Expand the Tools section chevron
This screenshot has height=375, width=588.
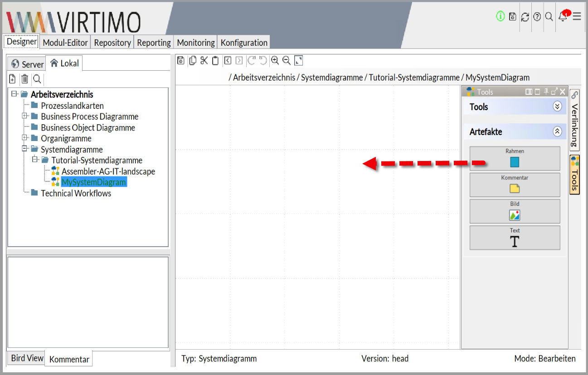[557, 107]
